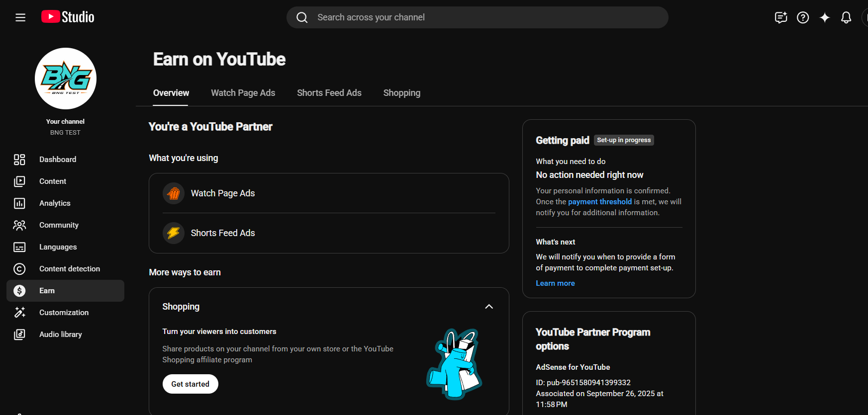Click the 'Your channel' label under avatar

(66, 122)
